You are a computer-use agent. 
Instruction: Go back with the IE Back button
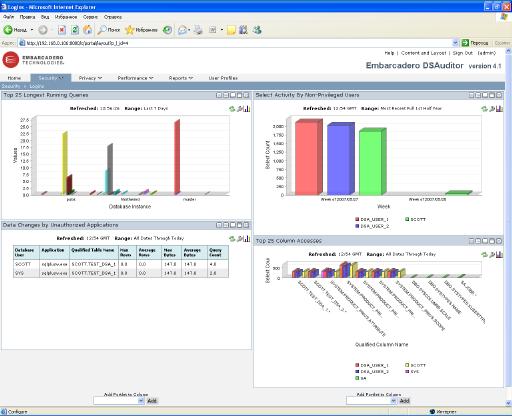pyautogui.click(x=15, y=30)
